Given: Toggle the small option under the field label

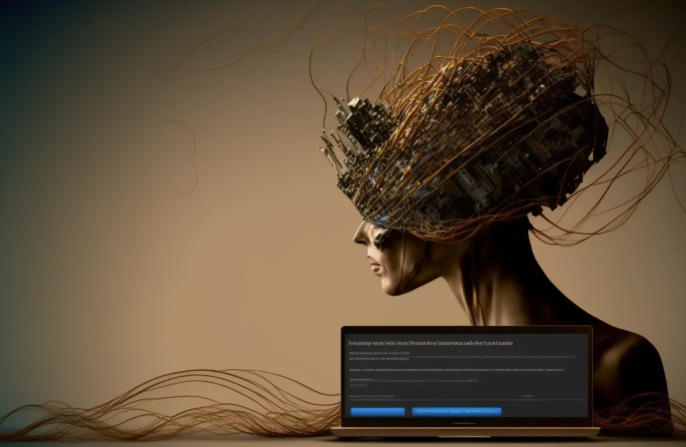Looking at the screenshot, I should point(354,384).
